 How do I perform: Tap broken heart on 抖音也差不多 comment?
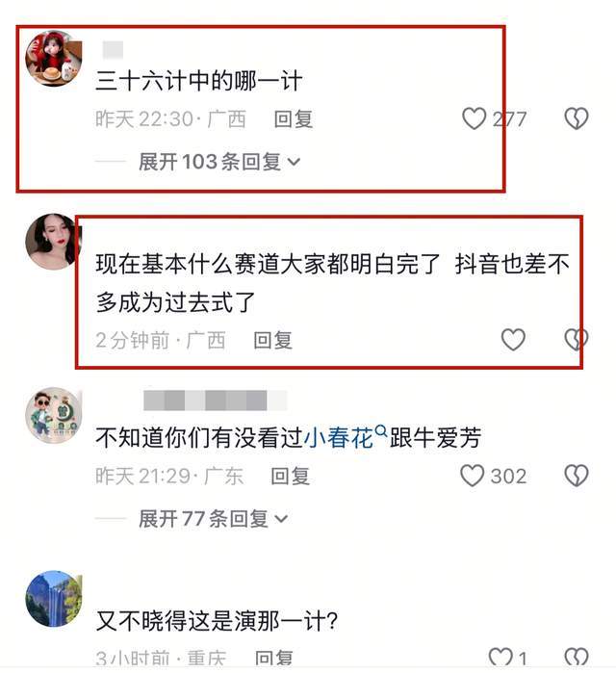577,340
